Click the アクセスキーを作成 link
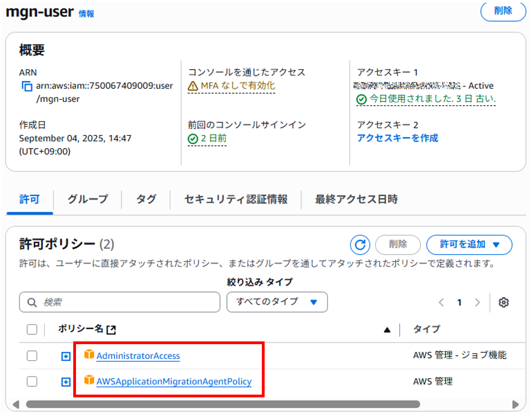This screenshot has width=532, height=414. click(398, 138)
